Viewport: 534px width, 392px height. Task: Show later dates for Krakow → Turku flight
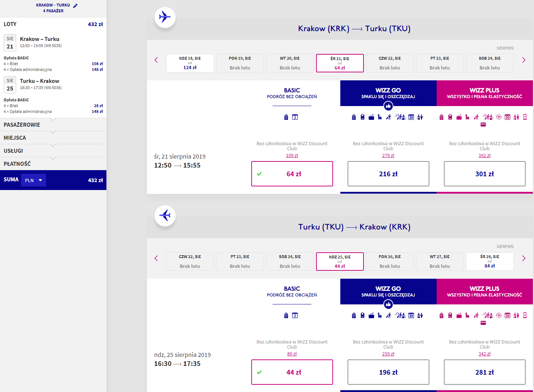pyautogui.click(x=524, y=60)
